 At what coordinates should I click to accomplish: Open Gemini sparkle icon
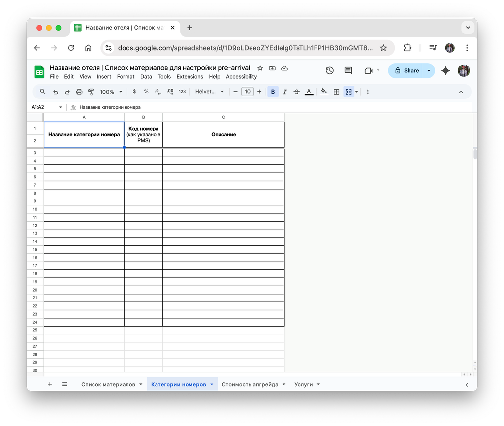click(446, 71)
